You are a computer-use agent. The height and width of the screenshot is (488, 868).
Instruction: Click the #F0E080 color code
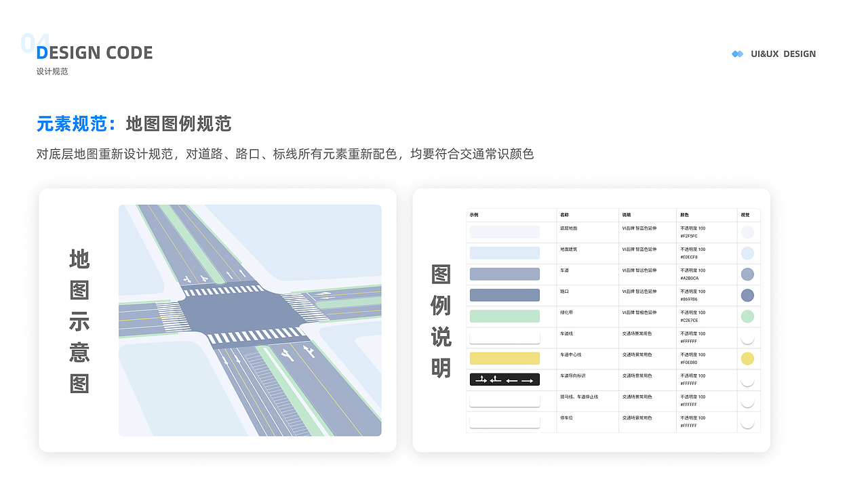(689, 362)
